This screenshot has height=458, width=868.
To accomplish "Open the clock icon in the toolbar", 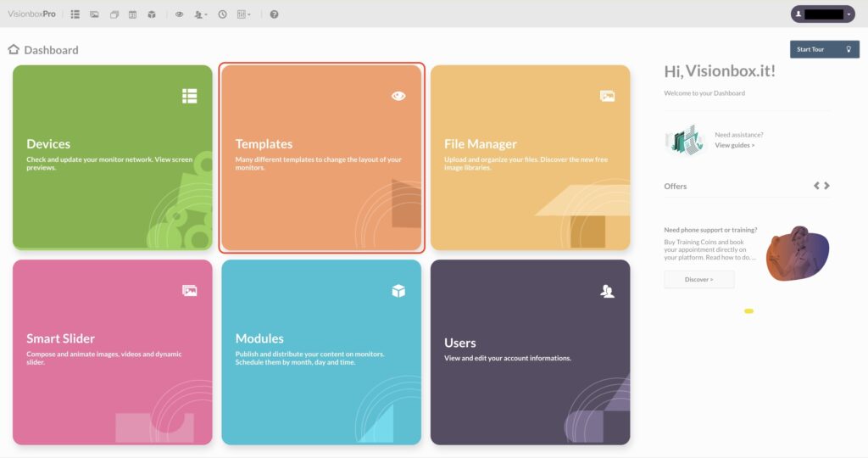I will point(223,14).
